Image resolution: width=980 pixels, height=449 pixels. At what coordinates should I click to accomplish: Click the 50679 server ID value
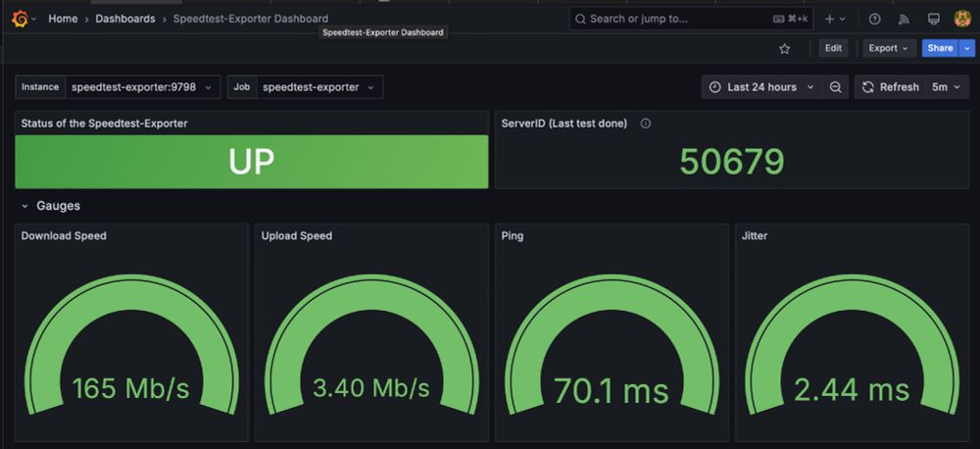click(x=732, y=162)
